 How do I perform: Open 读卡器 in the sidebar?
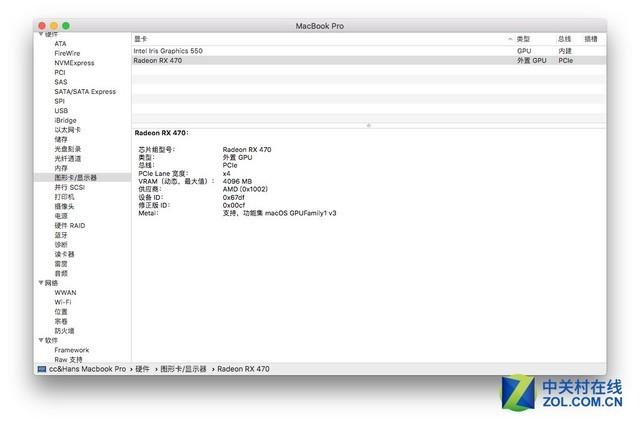pos(64,254)
